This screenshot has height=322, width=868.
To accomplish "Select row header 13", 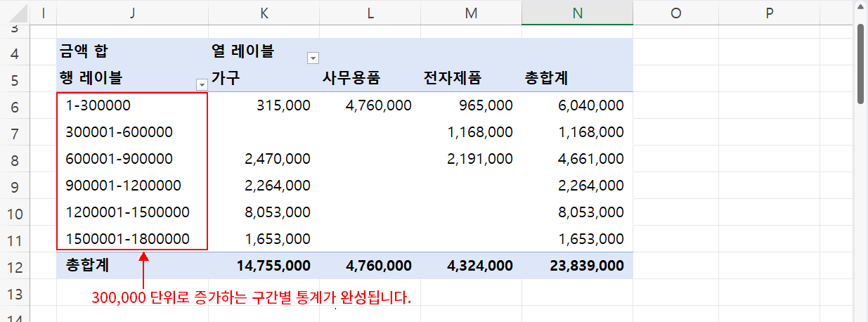I will [15, 292].
